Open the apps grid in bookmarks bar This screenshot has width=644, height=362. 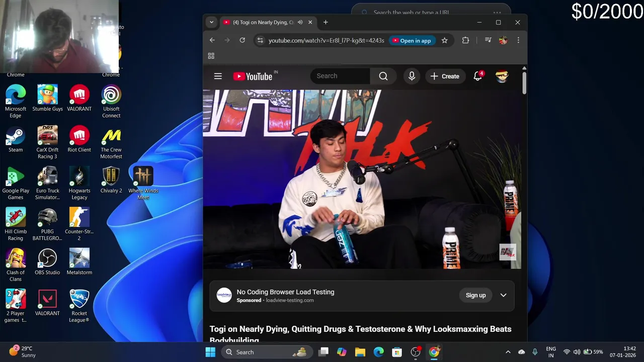[x=211, y=56]
